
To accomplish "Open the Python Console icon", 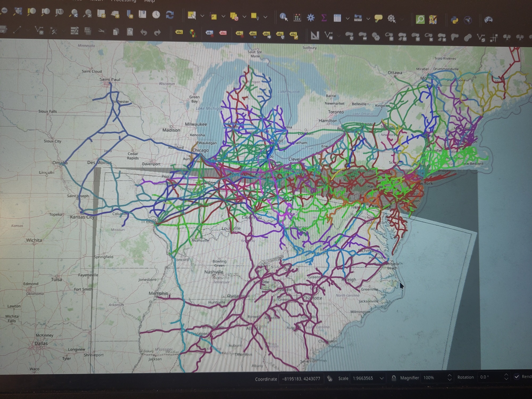I will point(454,20).
